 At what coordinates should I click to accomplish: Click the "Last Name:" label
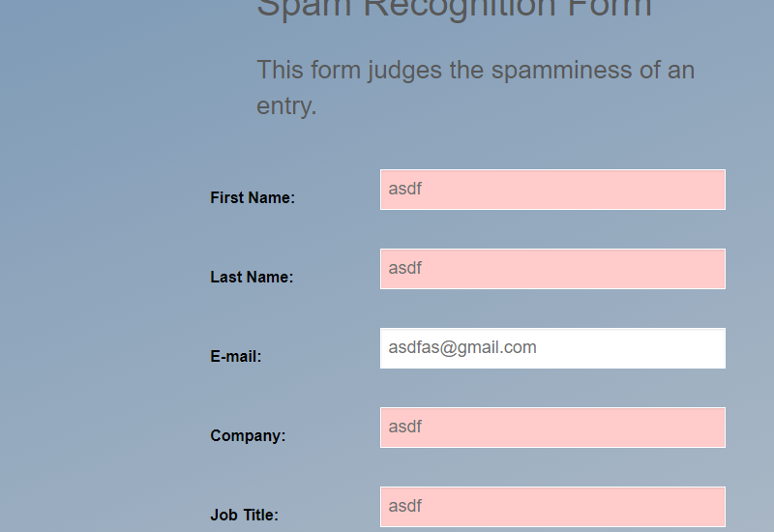coord(252,277)
